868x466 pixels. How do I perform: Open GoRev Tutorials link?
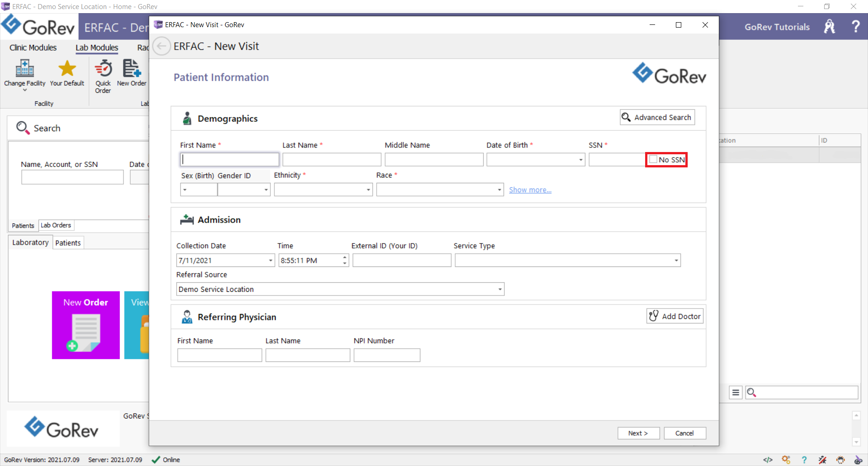tap(777, 27)
